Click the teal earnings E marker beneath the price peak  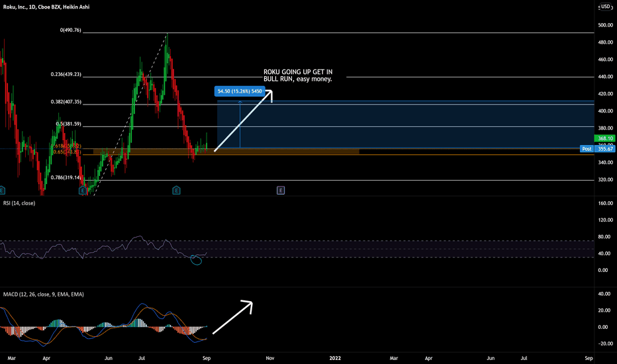point(176,191)
